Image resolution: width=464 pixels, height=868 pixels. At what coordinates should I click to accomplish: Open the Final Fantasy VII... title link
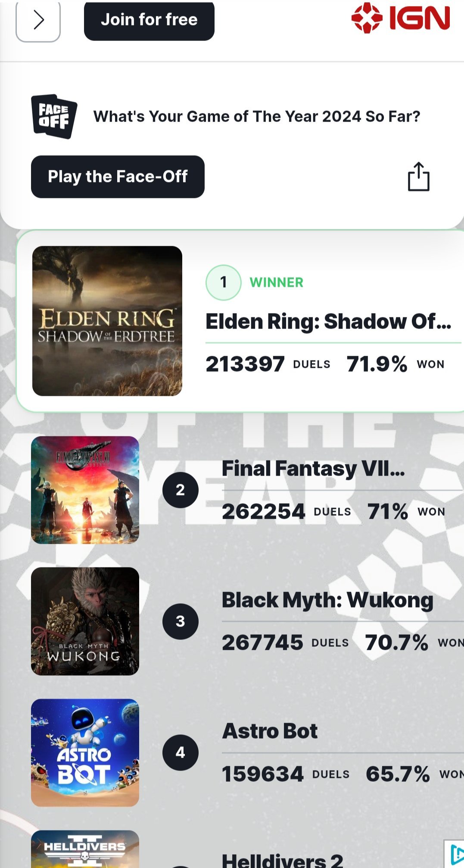coord(313,469)
